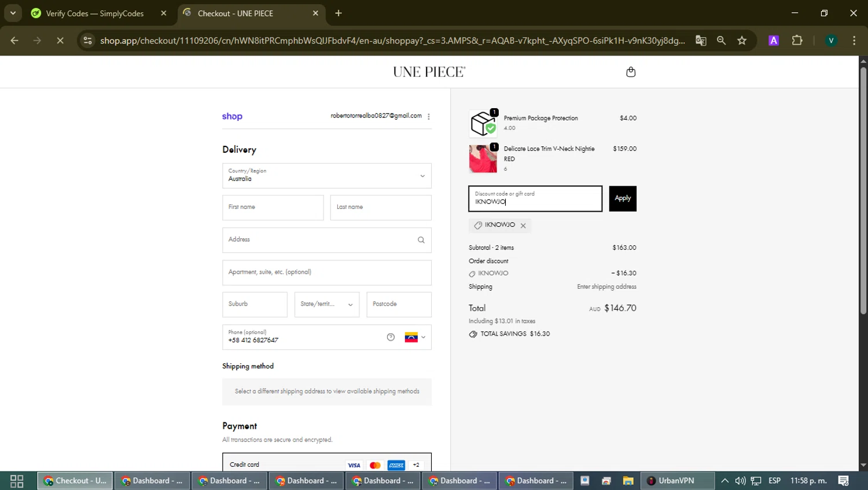Open the purple A extension
Screen dimensions: 868x490
[x=774, y=40]
